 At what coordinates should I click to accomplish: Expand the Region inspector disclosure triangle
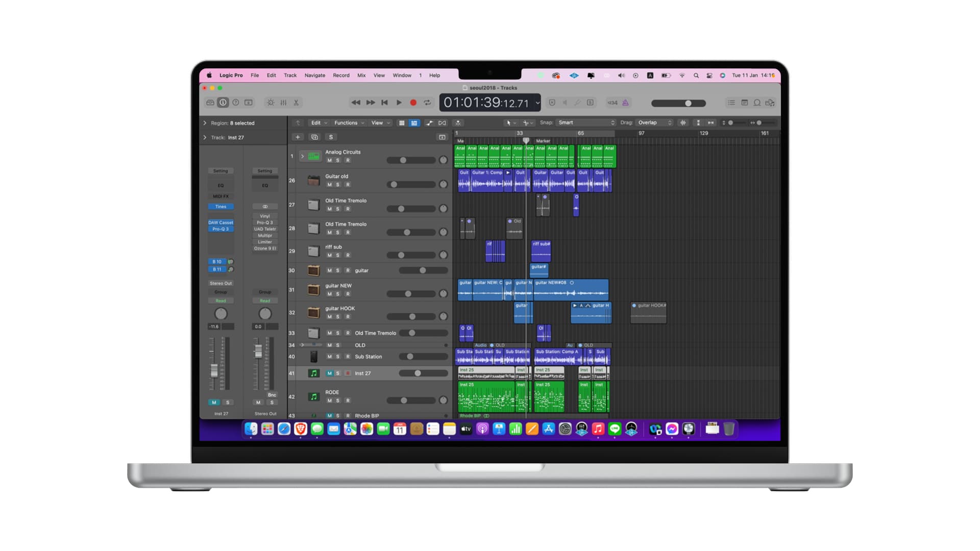point(205,123)
